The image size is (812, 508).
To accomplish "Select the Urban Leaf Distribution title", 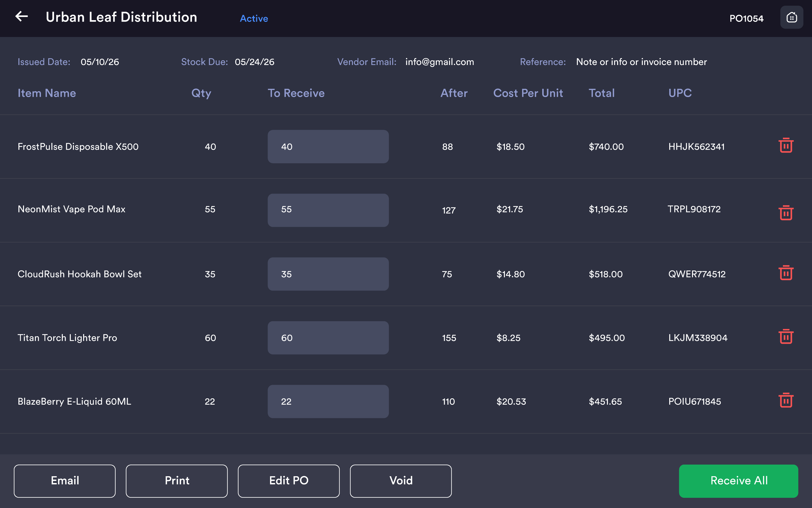I will click(121, 17).
